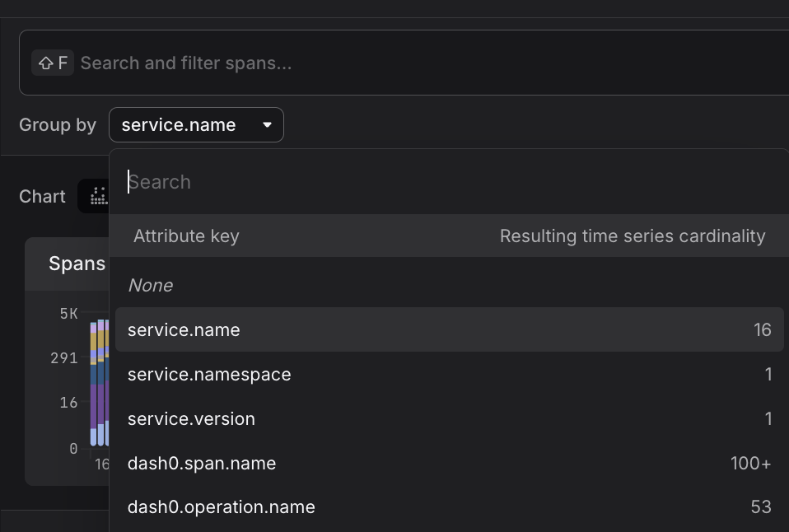Select None as the grouping attribute

tap(151, 286)
